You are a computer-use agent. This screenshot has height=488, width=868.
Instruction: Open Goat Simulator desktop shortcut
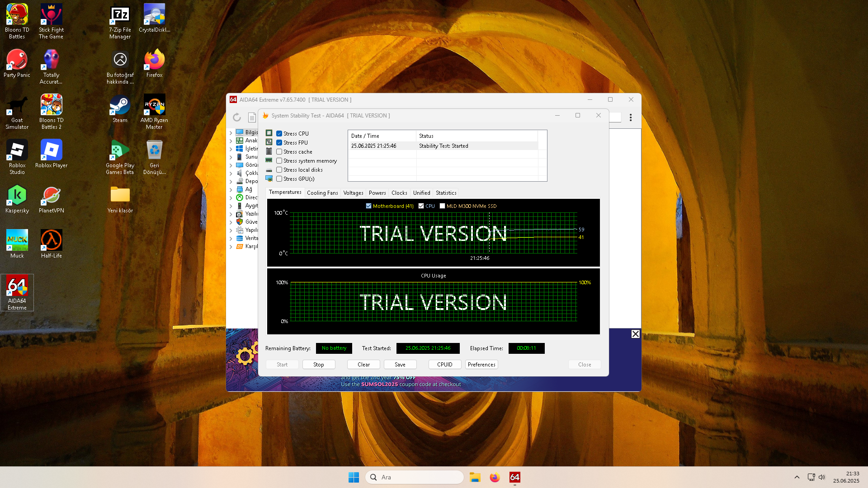pos(17,112)
